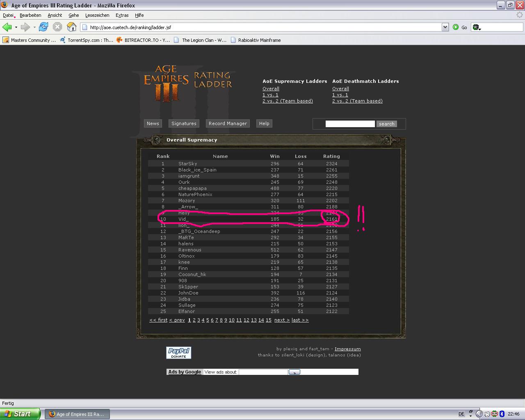This screenshot has width=525, height=420.
Task: Open Deathmatch Overall ladder link
Action: [x=340, y=89]
